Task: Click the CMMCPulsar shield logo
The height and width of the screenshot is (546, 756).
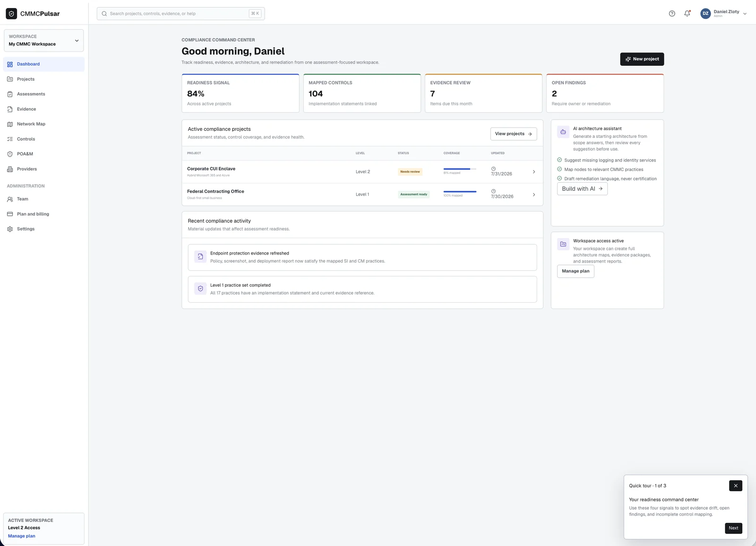Action: tap(11, 14)
